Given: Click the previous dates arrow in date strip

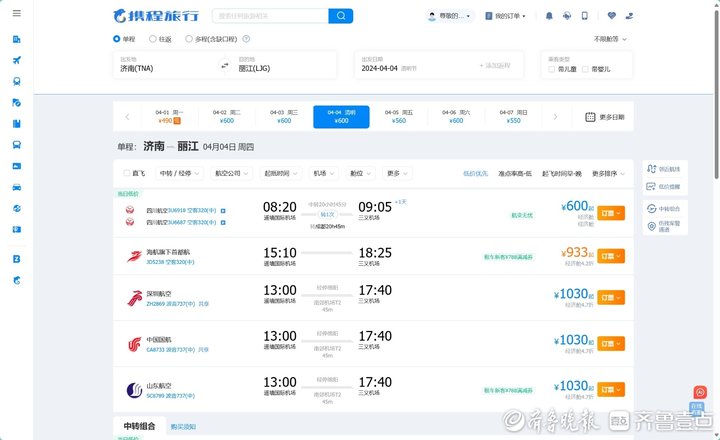Looking at the screenshot, I should point(127,117).
